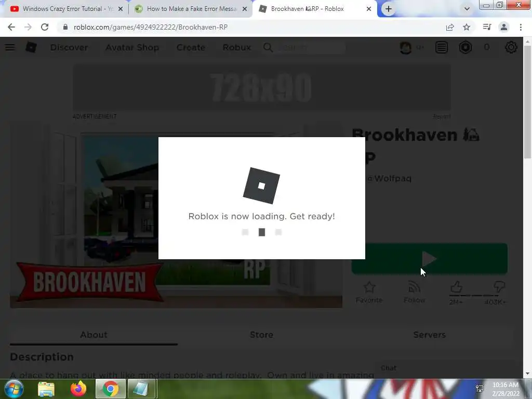Open the Wolfpaq creator link
This screenshot has height=399, width=532.
393,179
